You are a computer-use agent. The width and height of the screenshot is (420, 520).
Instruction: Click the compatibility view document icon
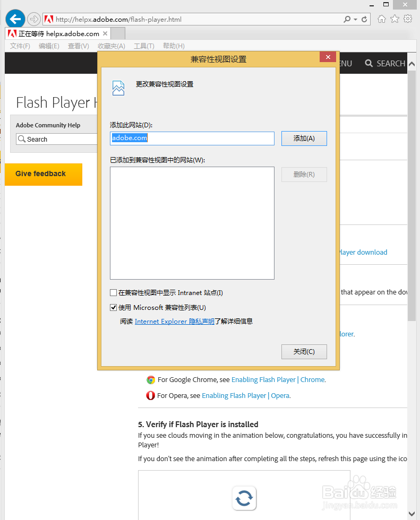[118, 88]
